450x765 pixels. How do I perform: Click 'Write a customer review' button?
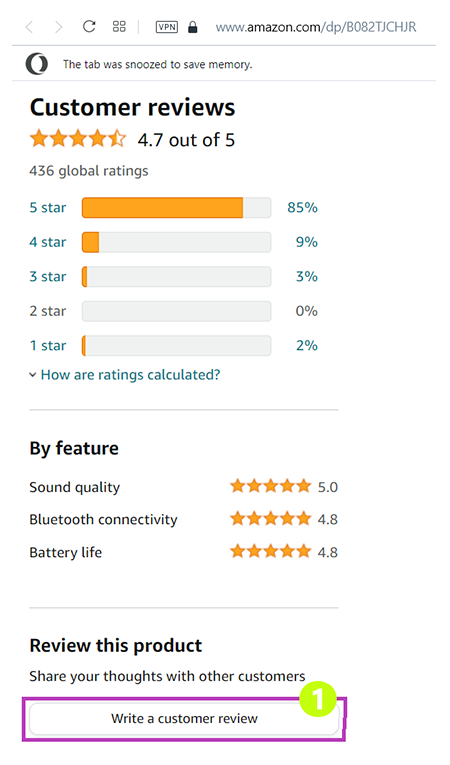point(184,719)
